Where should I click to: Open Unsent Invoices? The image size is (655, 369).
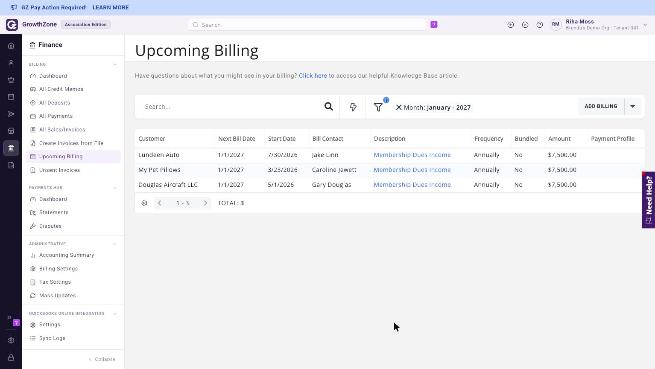click(59, 170)
